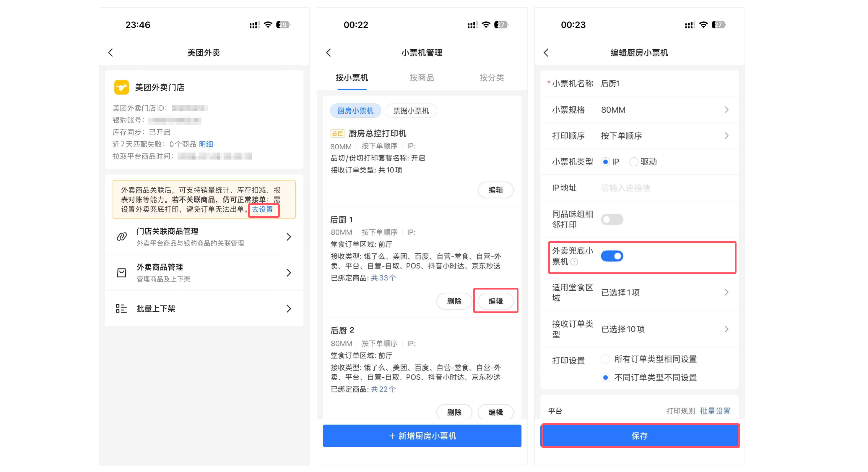
Task: Tap the yellow 美团外卖门店 logo icon
Action: click(x=121, y=87)
